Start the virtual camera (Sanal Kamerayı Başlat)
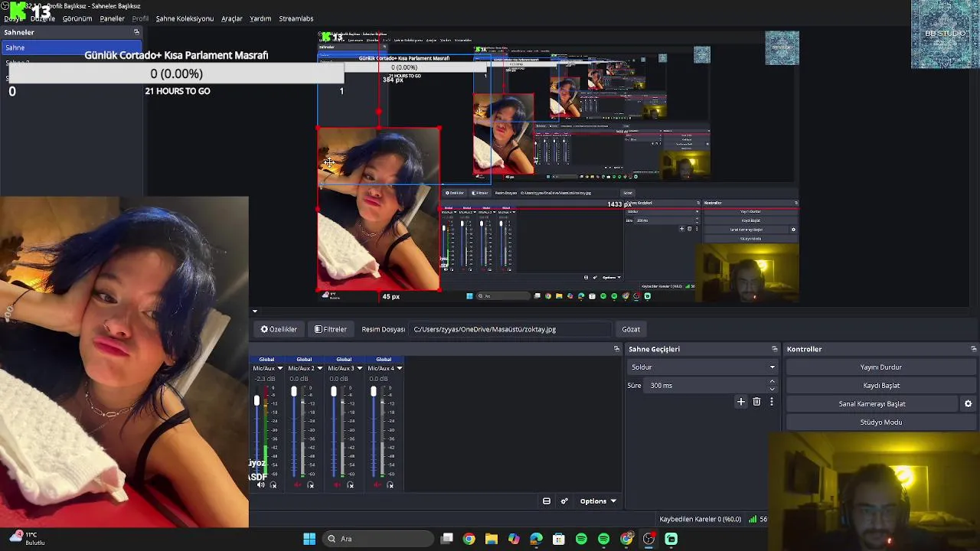The width and height of the screenshot is (980, 551). (x=872, y=404)
